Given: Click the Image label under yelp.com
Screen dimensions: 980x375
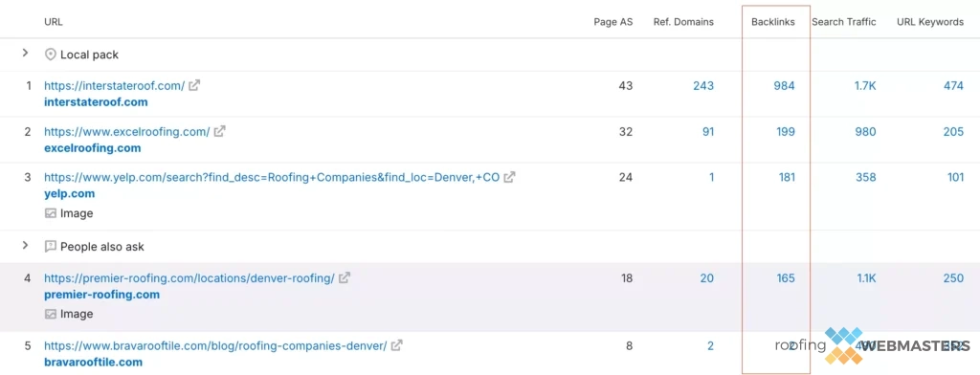Looking at the screenshot, I should (x=77, y=213).
